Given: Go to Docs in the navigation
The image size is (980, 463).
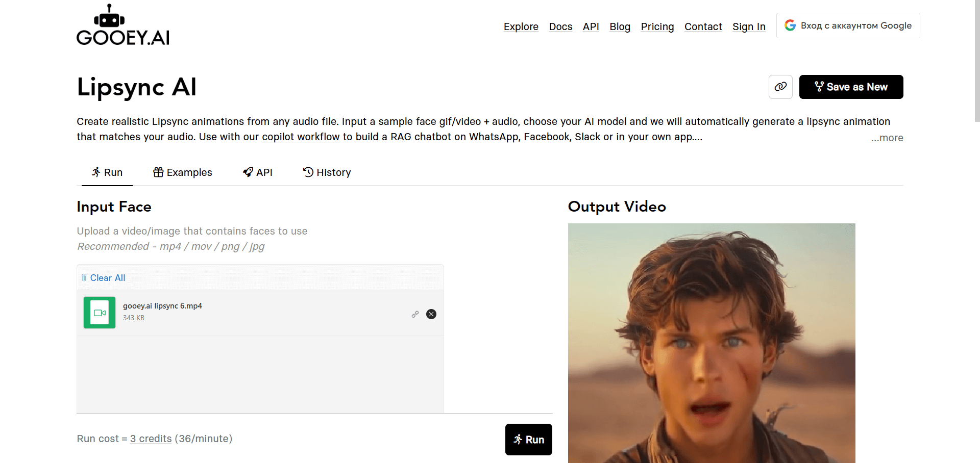Looking at the screenshot, I should [560, 27].
